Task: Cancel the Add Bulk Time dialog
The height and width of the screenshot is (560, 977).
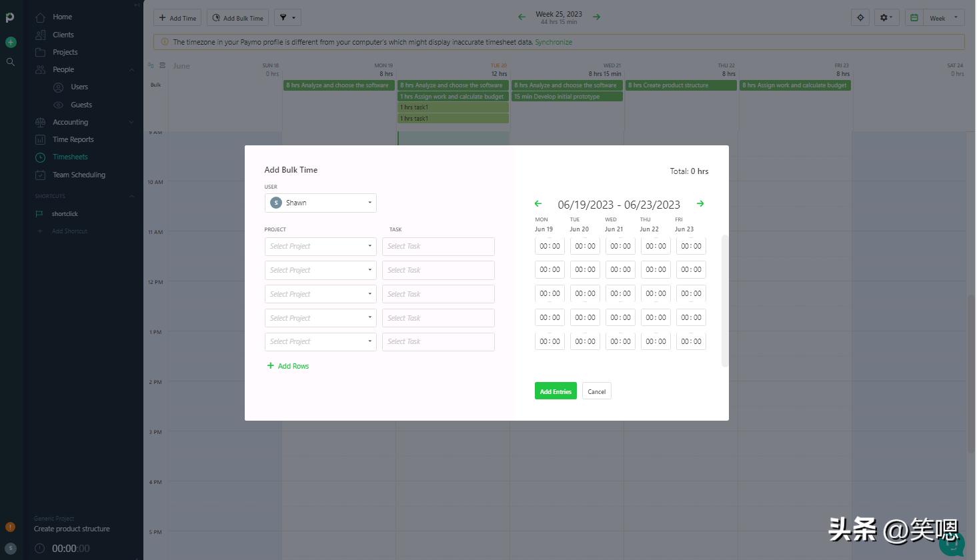Action: [596, 391]
